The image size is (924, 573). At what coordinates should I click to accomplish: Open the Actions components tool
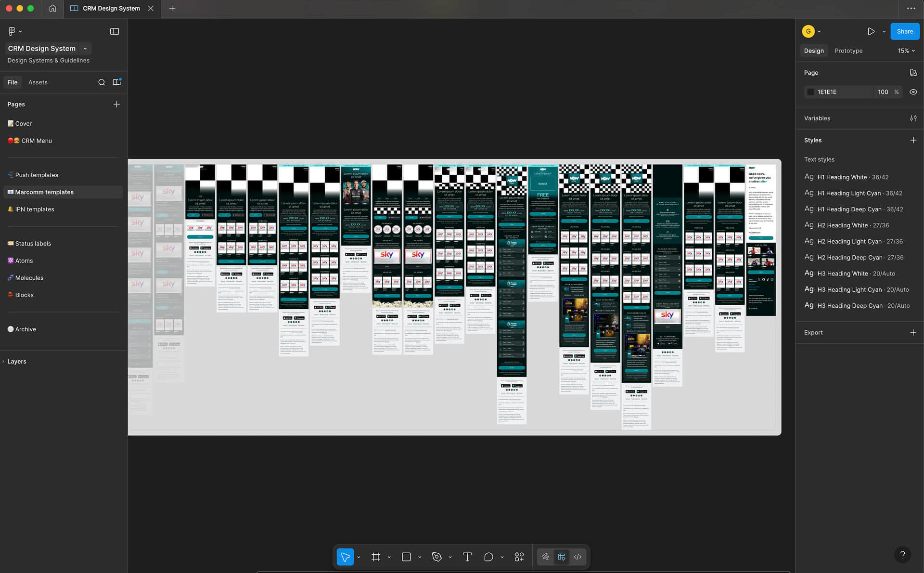tap(519, 557)
